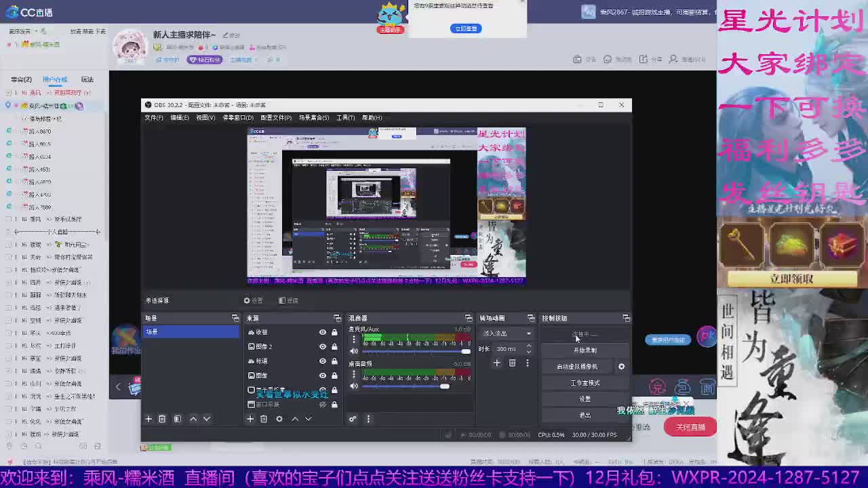Open advanced audio properties from the mixer's bottom toolbar

(353, 419)
